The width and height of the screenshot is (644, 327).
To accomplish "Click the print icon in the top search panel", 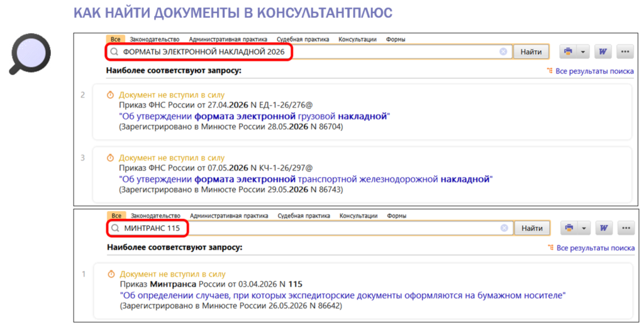I will tap(568, 52).
